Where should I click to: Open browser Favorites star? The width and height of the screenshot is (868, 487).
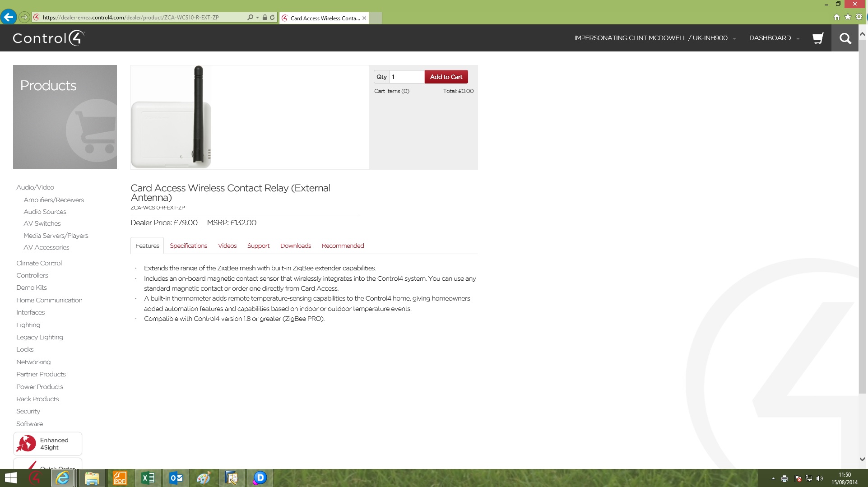coord(848,17)
